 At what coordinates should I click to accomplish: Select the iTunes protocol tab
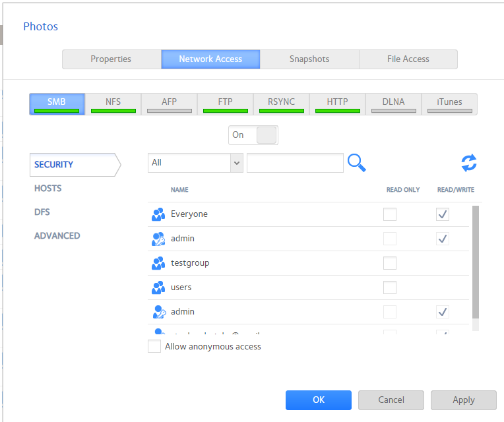coord(449,104)
